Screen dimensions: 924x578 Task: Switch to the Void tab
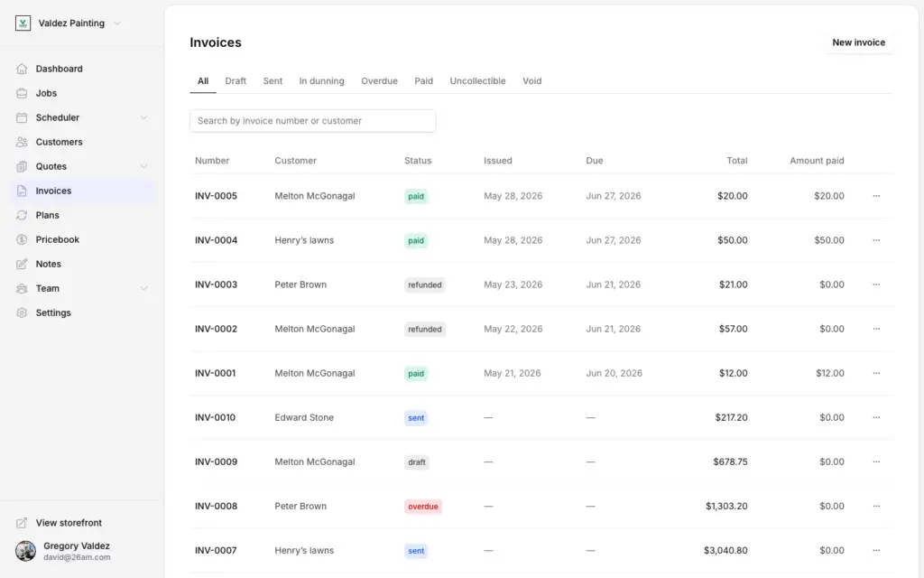pyautogui.click(x=532, y=80)
